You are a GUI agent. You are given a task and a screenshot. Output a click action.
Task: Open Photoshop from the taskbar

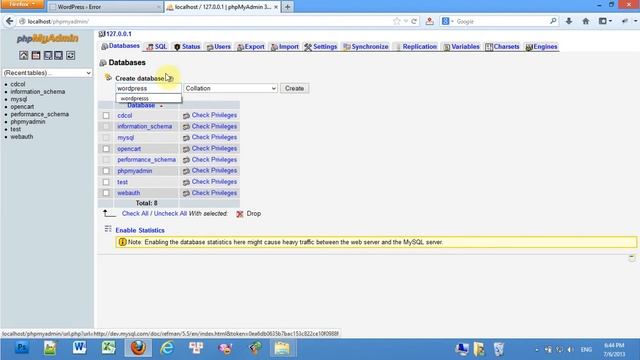22,348
